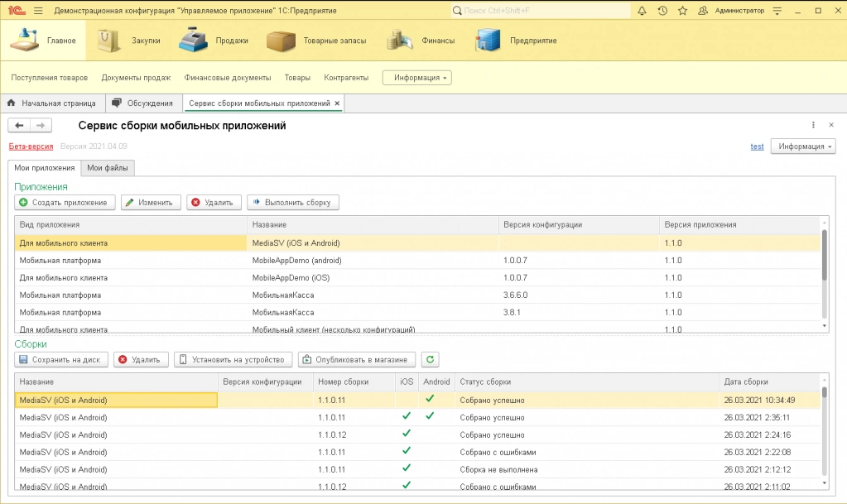Image resolution: width=847 pixels, height=504 pixels.
Task: Open the three-dot more actions menu
Action: 813,125
